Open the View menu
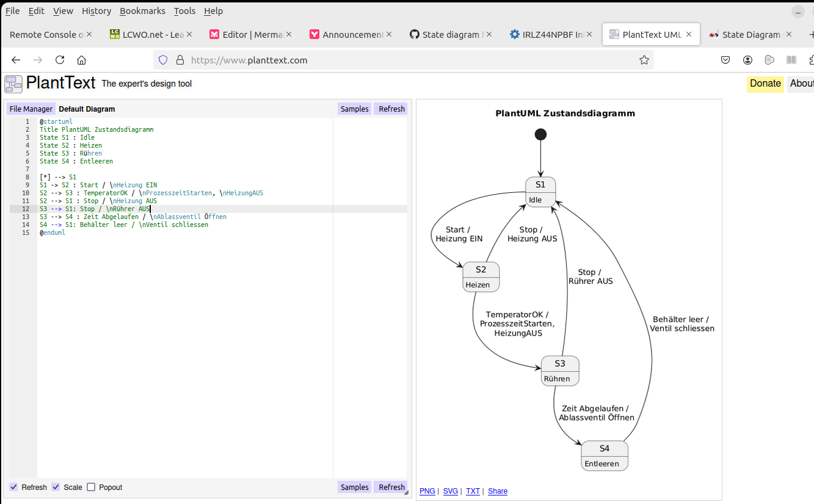This screenshot has width=814, height=504. coord(63,11)
